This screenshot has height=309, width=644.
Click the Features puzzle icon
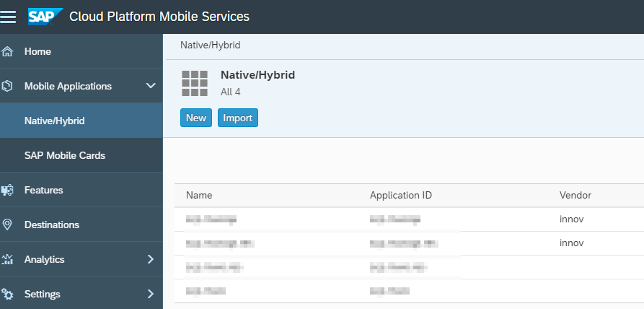tap(8, 191)
